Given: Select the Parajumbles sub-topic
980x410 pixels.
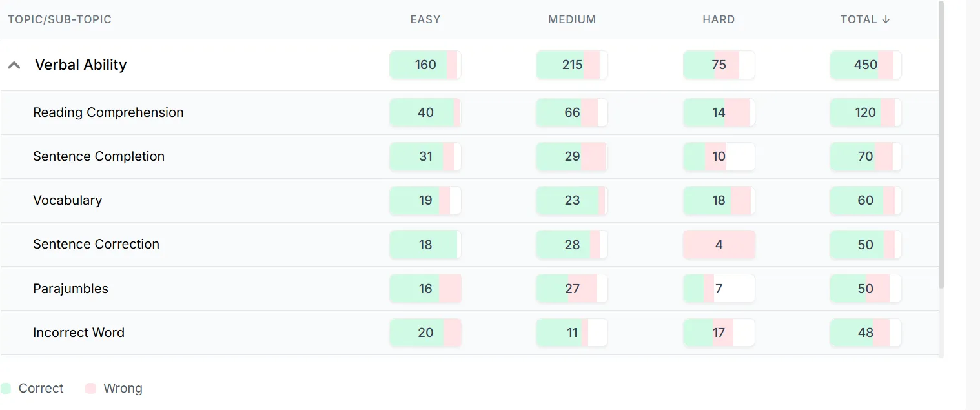Looking at the screenshot, I should click(71, 289).
